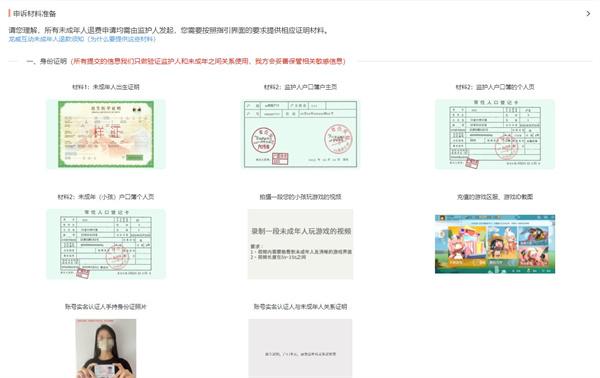
Task: Click the red privacy notice text after 身份证明
Action: coord(208,61)
